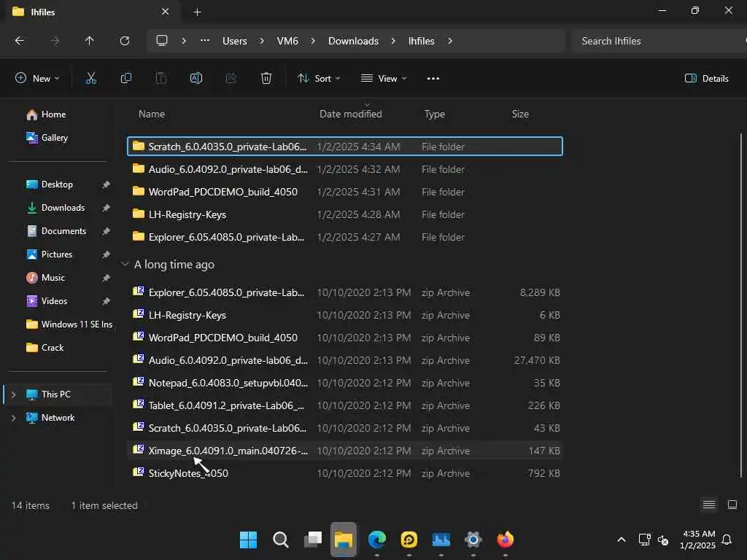Select the LH-Registry-Keys zip archive

pyautogui.click(x=345, y=315)
